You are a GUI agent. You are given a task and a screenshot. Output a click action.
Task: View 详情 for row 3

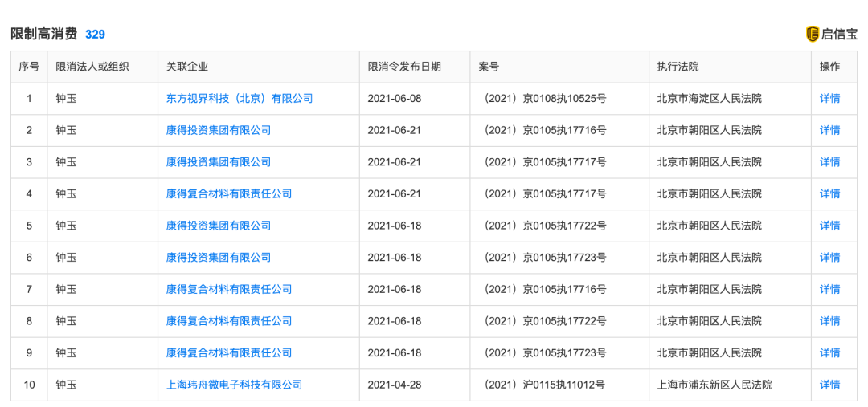pyautogui.click(x=829, y=162)
